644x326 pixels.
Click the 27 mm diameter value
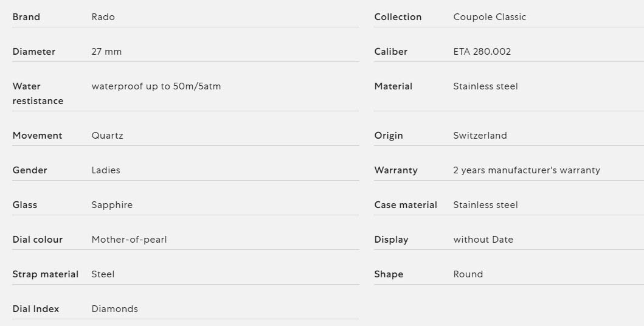(106, 52)
